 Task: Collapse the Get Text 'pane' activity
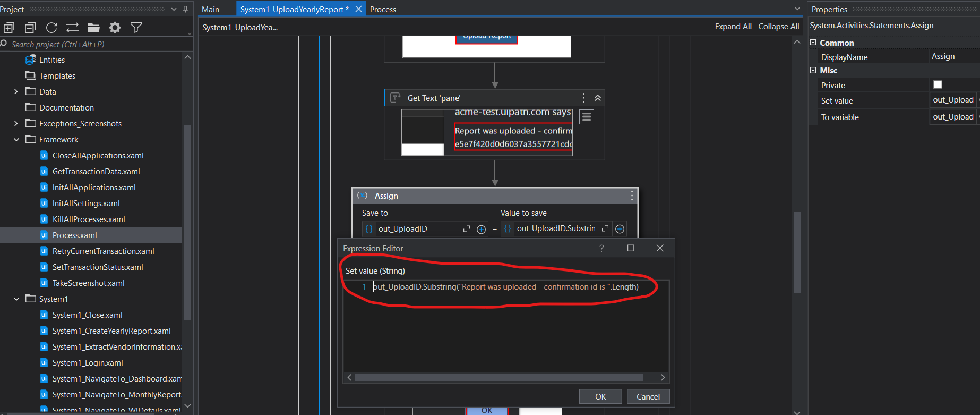(598, 98)
